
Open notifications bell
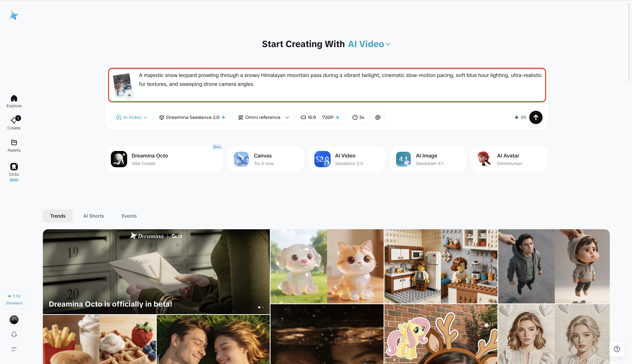(14, 334)
